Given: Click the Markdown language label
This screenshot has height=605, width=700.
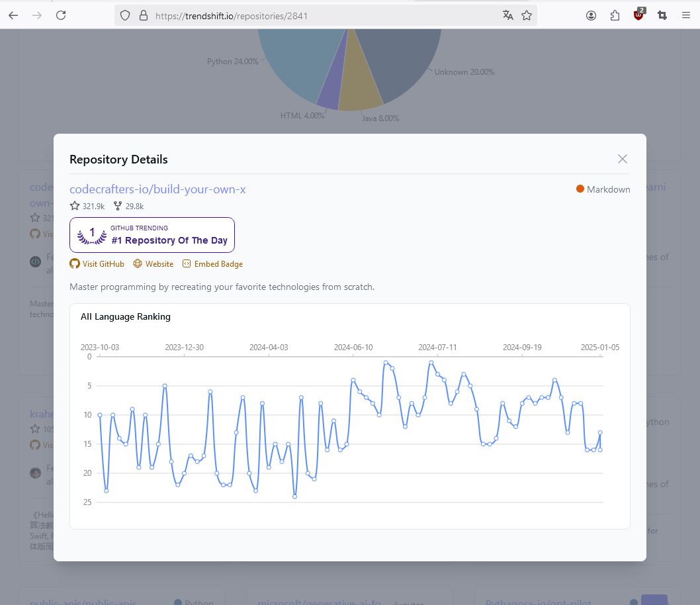Looking at the screenshot, I should click(609, 189).
